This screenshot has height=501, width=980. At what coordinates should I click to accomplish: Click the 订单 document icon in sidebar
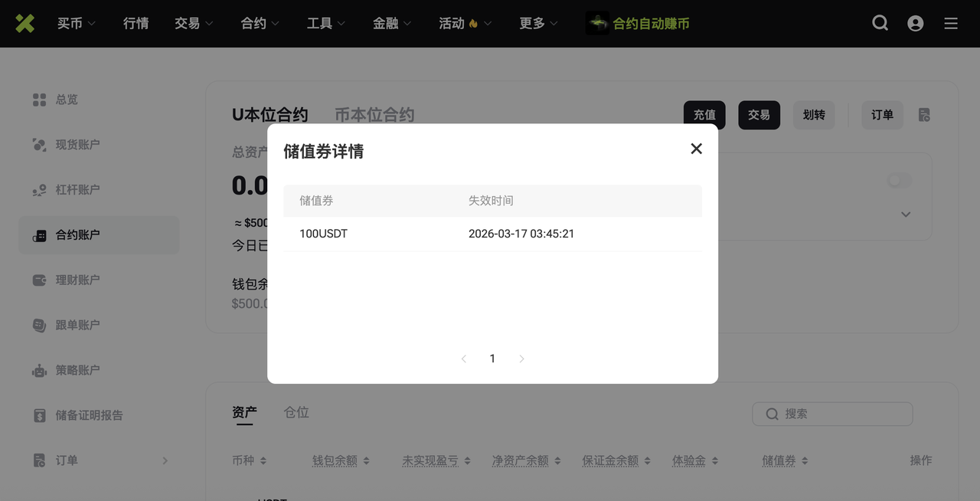[39, 460]
